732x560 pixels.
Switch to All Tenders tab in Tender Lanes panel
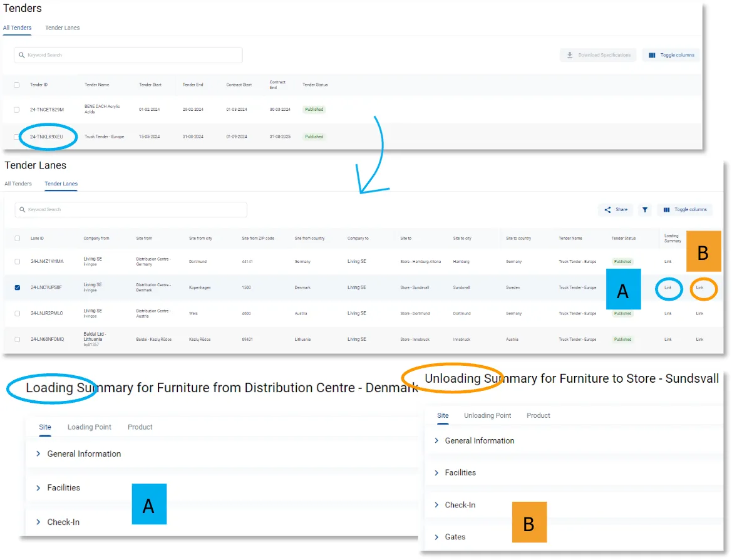18,184
